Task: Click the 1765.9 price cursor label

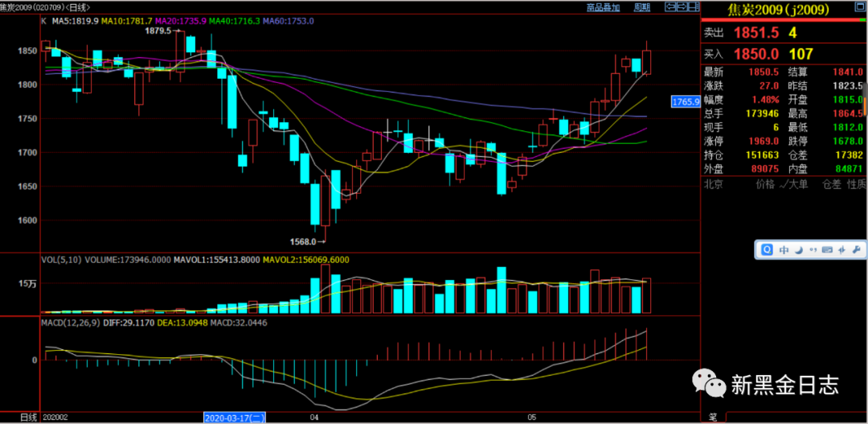Action: click(686, 101)
